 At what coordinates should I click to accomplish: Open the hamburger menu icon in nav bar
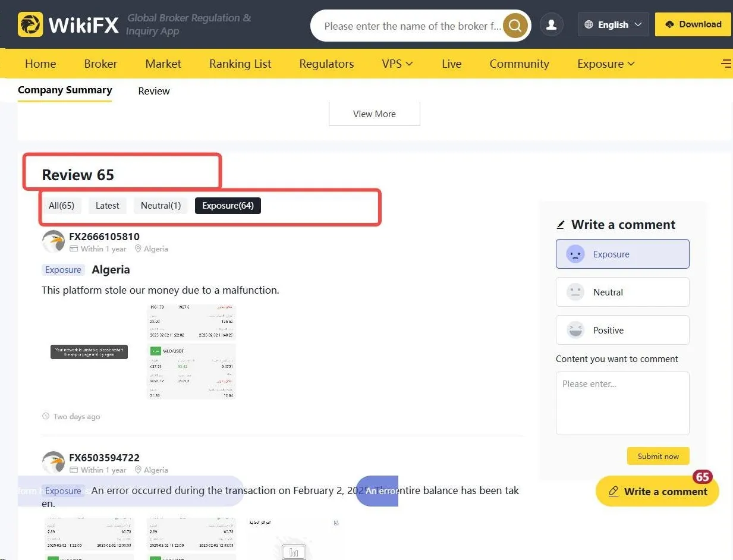pyautogui.click(x=726, y=64)
